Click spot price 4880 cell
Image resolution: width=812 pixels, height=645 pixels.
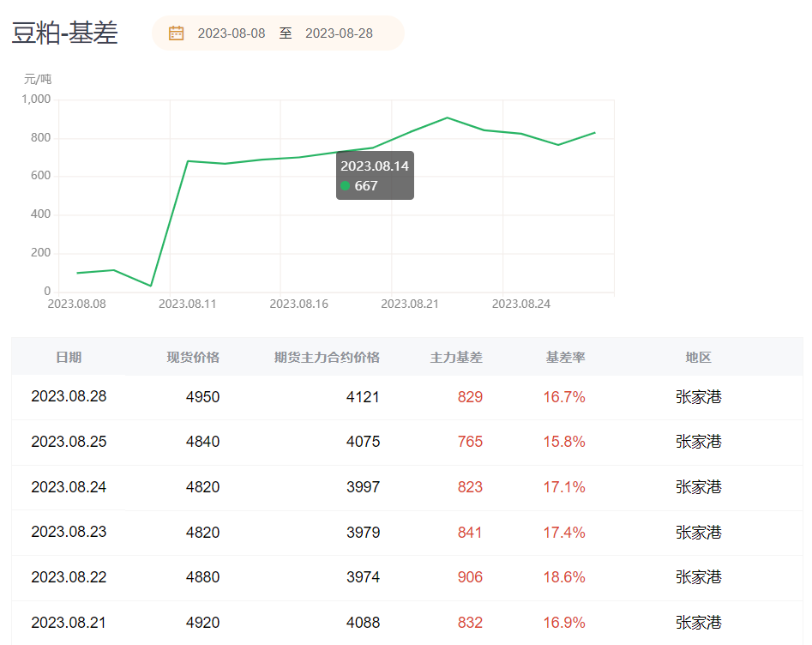pyautogui.click(x=203, y=577)
